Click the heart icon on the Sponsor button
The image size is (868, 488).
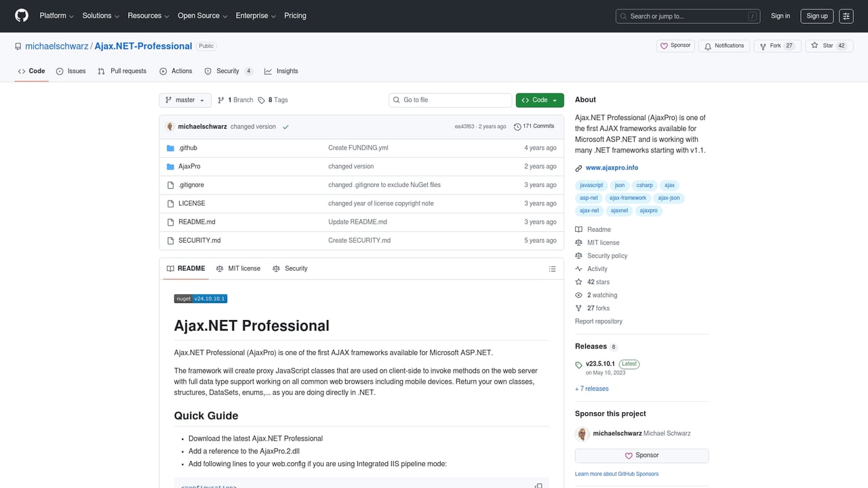coord(664,46)
